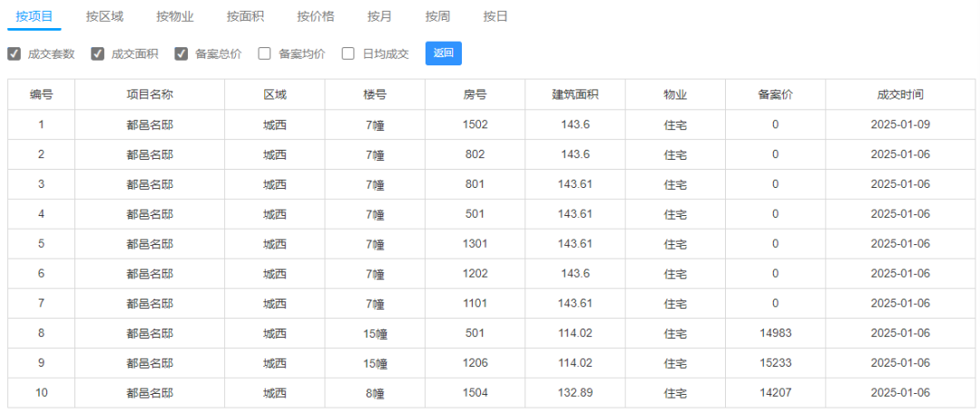Click the 建筑面积 column header
The image size is (980, 413).
pyautogui.click(x=575, y=95)
